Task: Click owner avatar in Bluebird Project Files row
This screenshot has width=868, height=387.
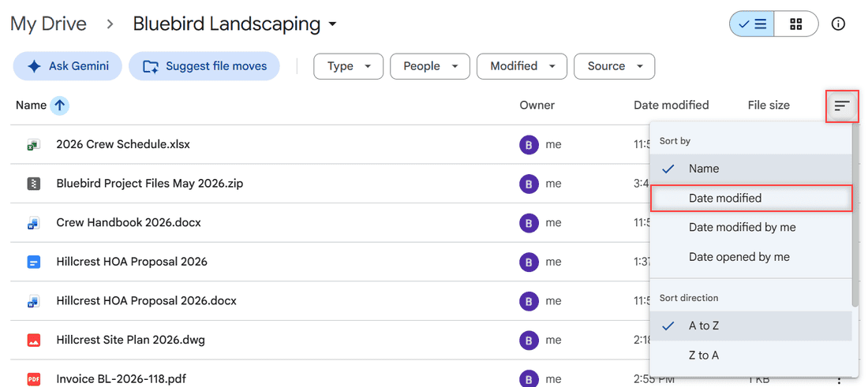Action: pos(529,184)
